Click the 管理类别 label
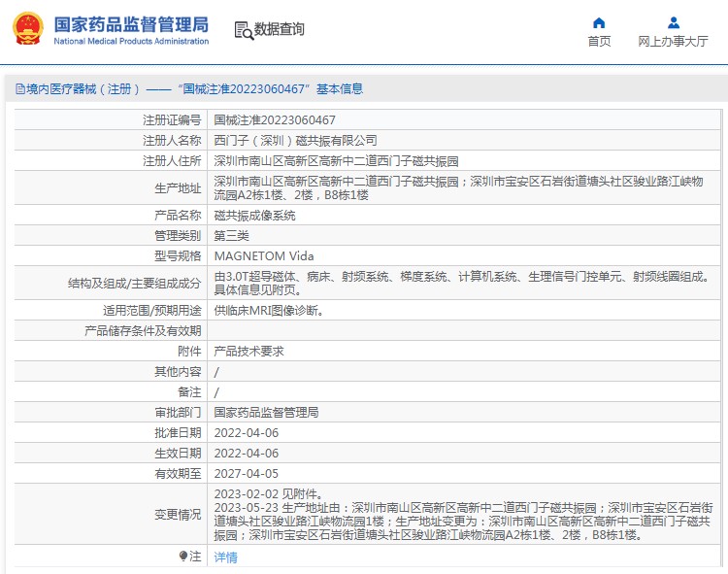This screenshot has width=728, height=574. click(x=178, y=236)
